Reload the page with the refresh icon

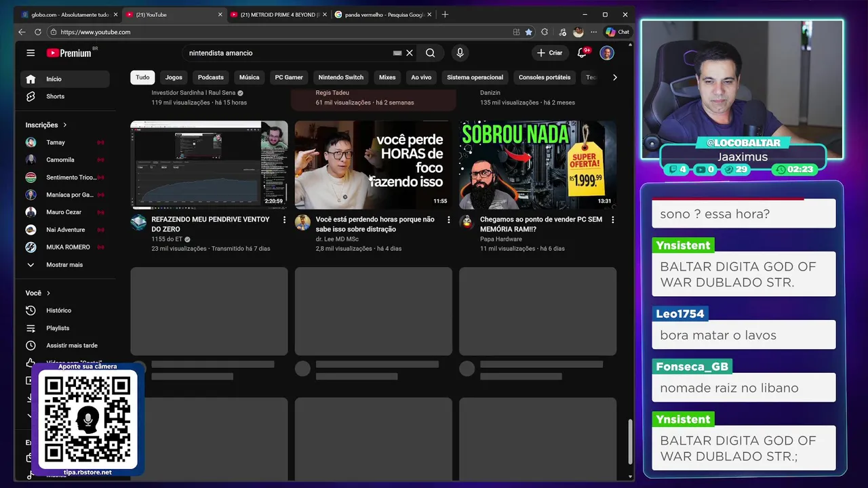pos(38,32)
